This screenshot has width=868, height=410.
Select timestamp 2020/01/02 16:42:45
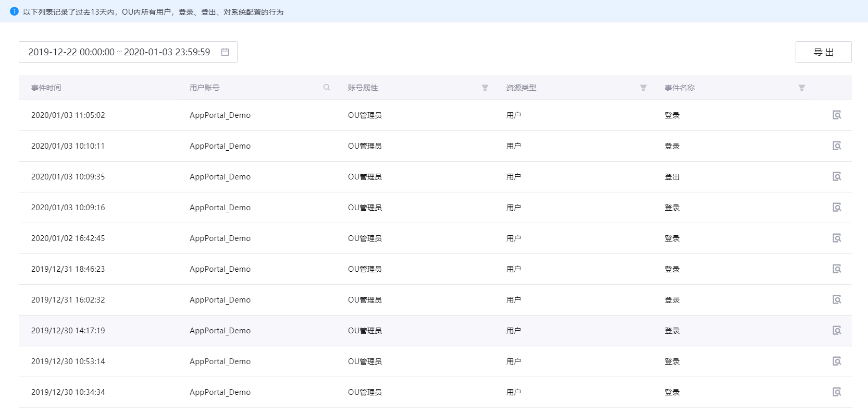pos(68,238)
